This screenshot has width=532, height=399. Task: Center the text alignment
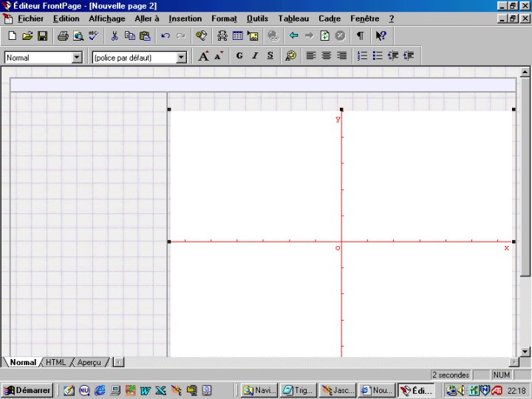(x=327, y=56)
